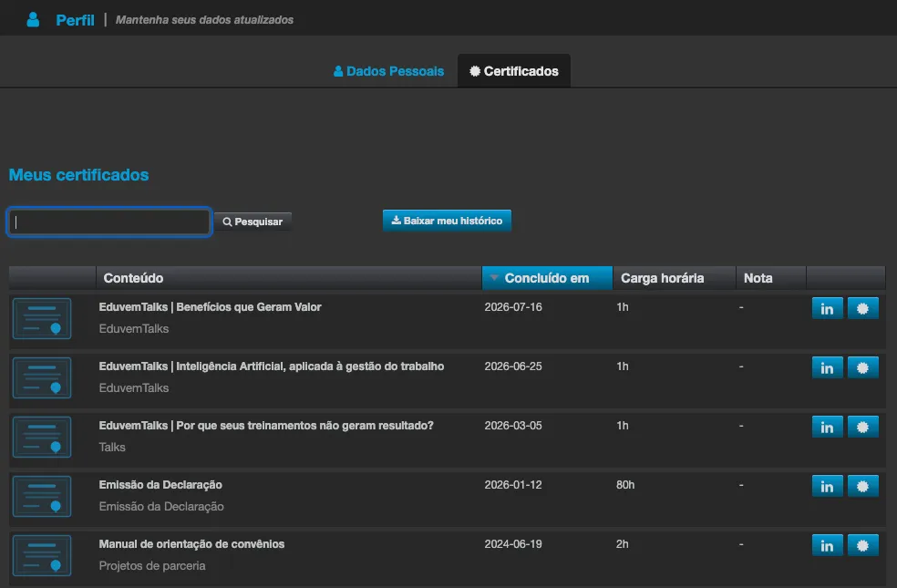Share Benefícios que Geram Valor on LinkedIn
The image size is (897, 588).
click(x=827, y=309)
